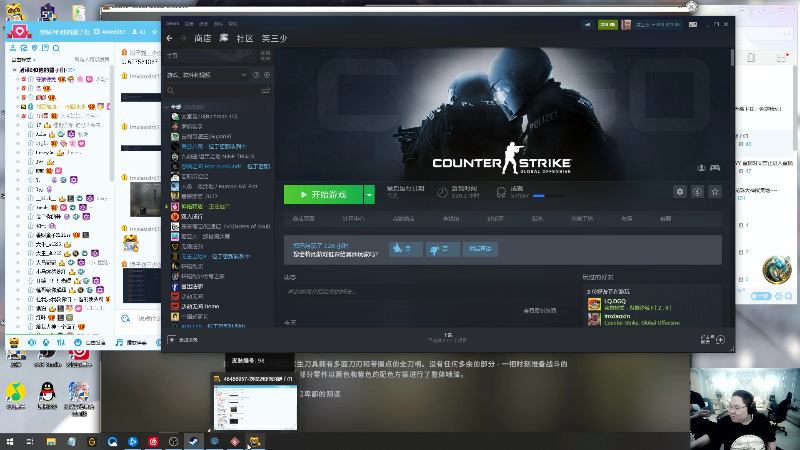Open the 好友 menu in the menu bar
The height and width of the screenshot is (450, 800).
click(x=204, y=24)
